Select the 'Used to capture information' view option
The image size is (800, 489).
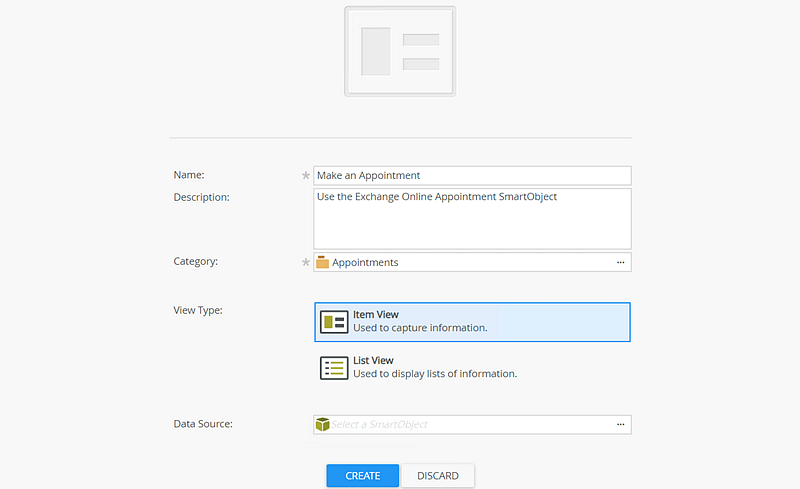[472, 322]
